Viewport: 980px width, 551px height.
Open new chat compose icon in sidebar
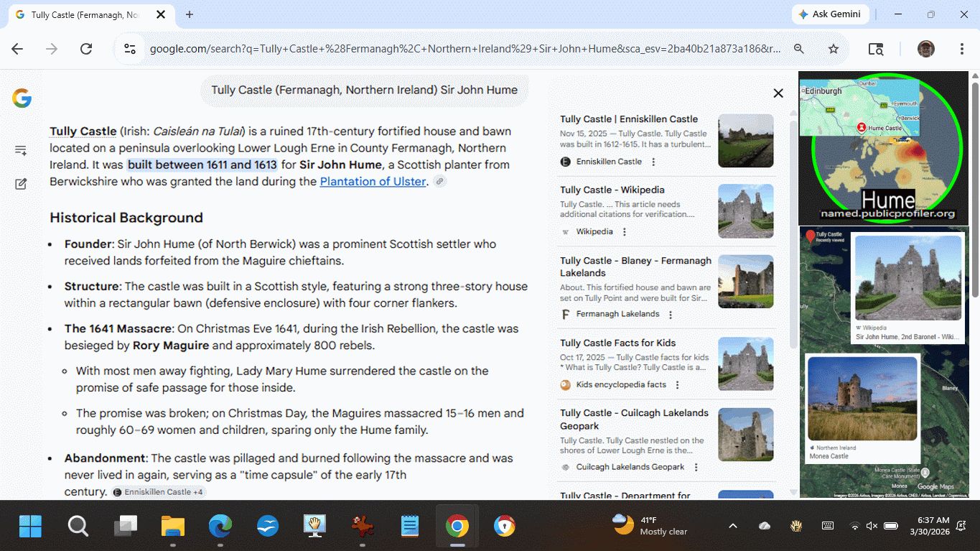(21, 184)
